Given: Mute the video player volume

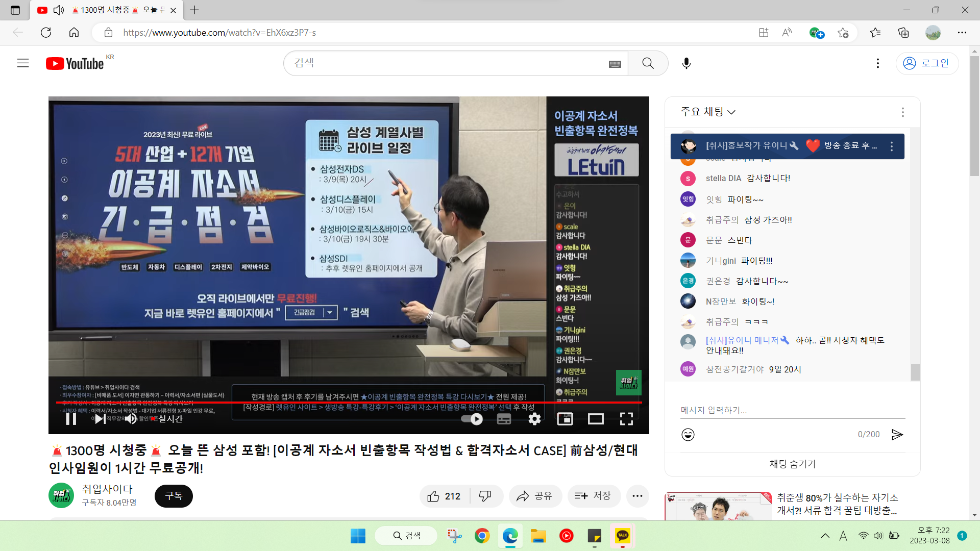Looking at the screenshot, I should pyautogui.click(x=131, y=419).
